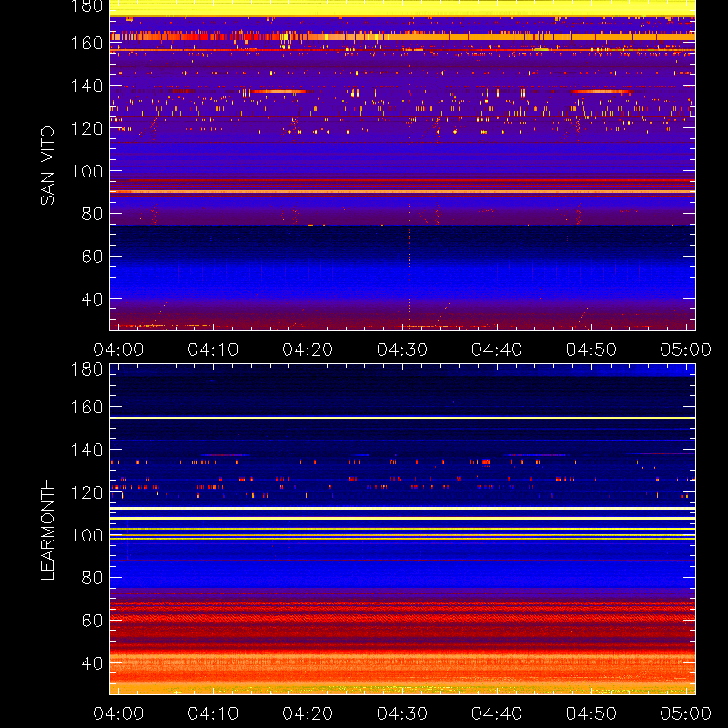Click 160 tick label on Learmonth plot
This screenshot has width=728, height=728.
click(86, 407)
